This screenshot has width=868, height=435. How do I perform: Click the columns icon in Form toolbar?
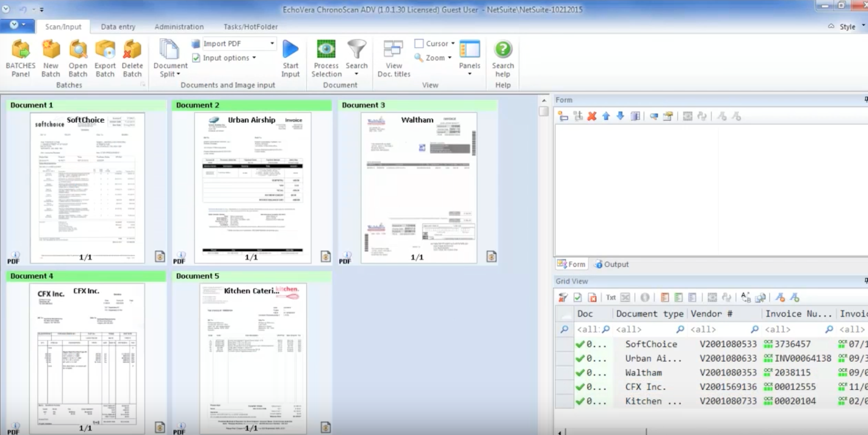(x=635, y=116)
